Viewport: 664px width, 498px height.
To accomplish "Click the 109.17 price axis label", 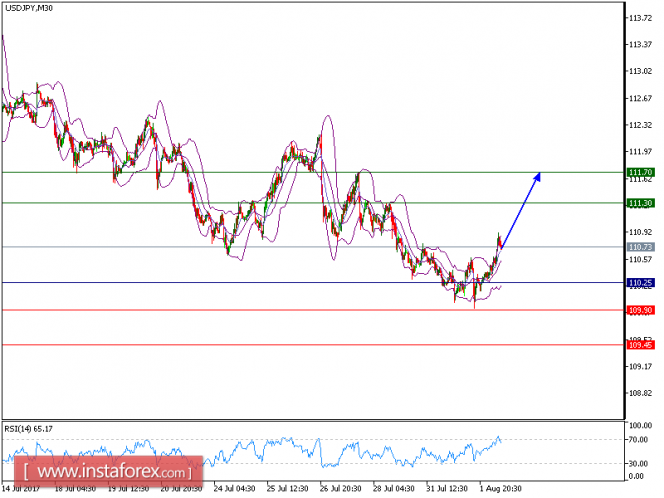I will tap(640, 366).
